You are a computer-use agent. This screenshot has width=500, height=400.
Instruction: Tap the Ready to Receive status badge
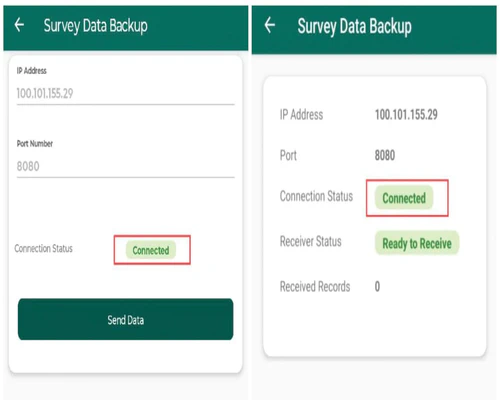pos(417,243)
